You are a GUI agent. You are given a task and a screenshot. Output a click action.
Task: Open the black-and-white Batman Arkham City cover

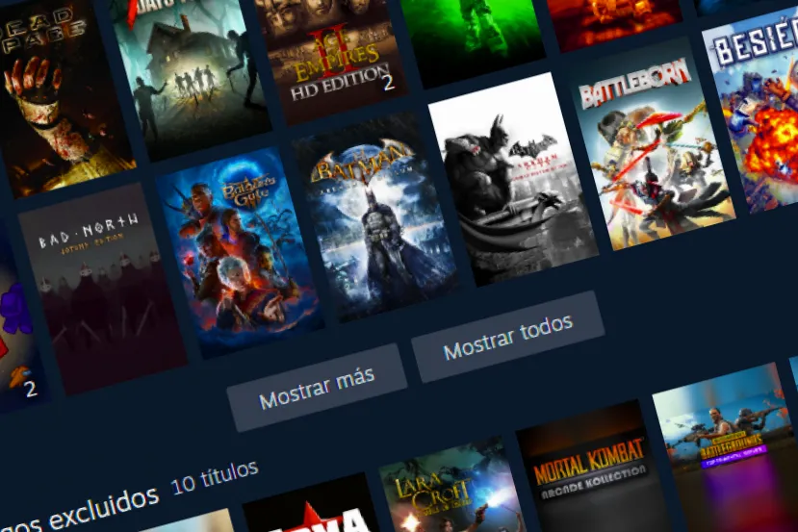pos(513,179)
